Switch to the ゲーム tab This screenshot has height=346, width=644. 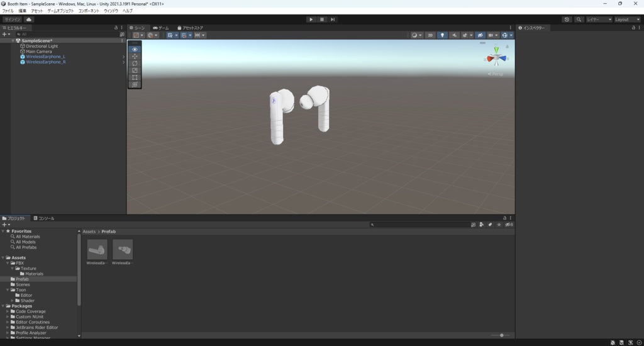pyautogui.click(x=161, y=28)
